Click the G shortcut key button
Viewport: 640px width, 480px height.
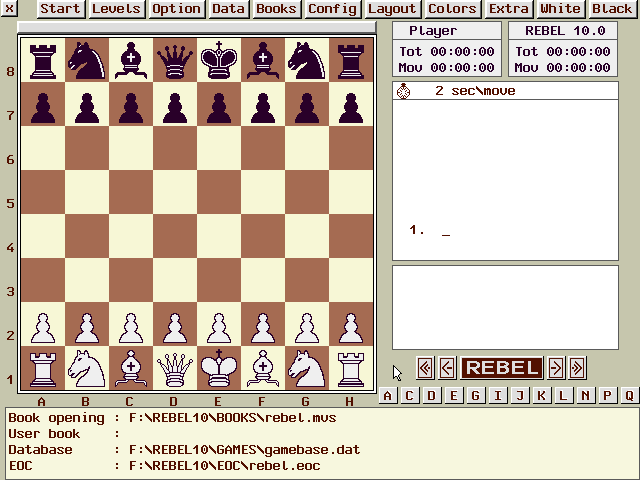pyautogui.click(x=476, y=396)
